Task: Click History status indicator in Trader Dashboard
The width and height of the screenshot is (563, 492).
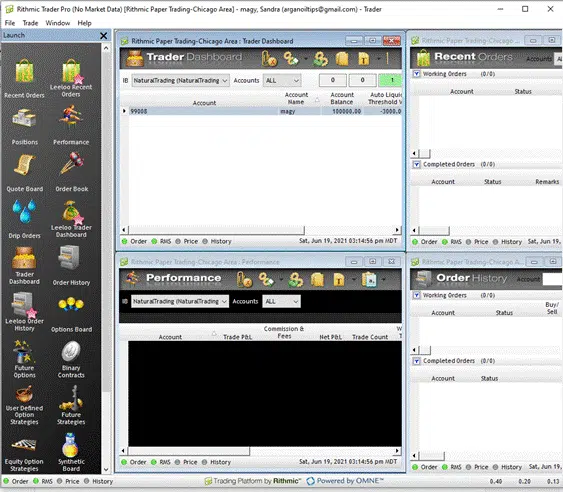Action: [x=217, y=241]
